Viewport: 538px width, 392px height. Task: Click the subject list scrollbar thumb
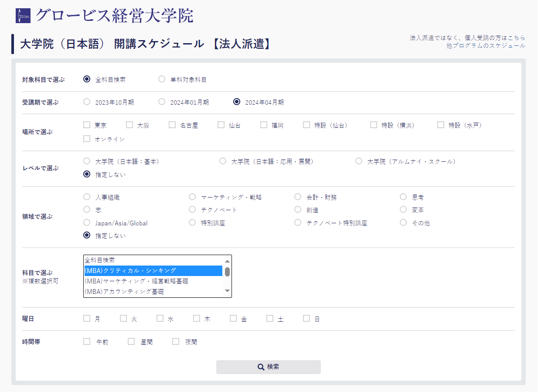227,272
